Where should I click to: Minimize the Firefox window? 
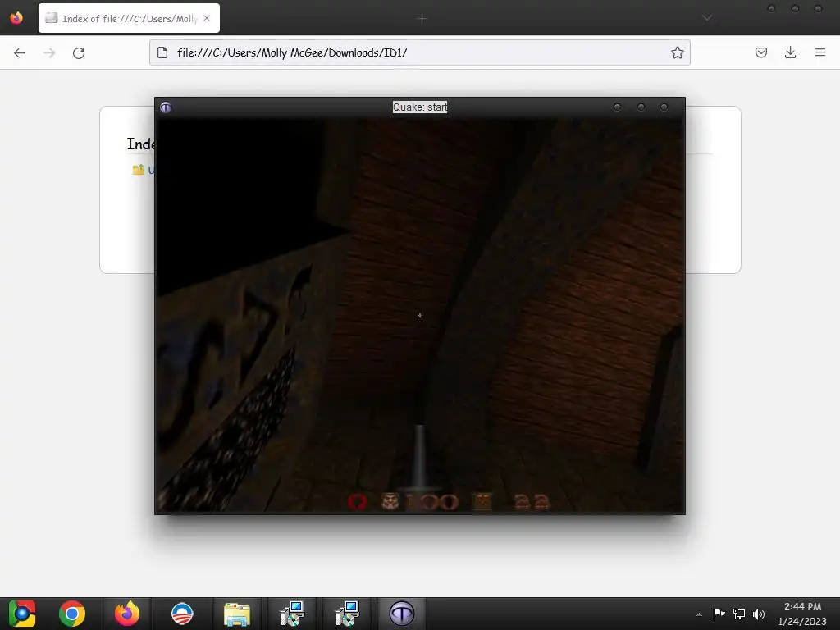[771, 8]
